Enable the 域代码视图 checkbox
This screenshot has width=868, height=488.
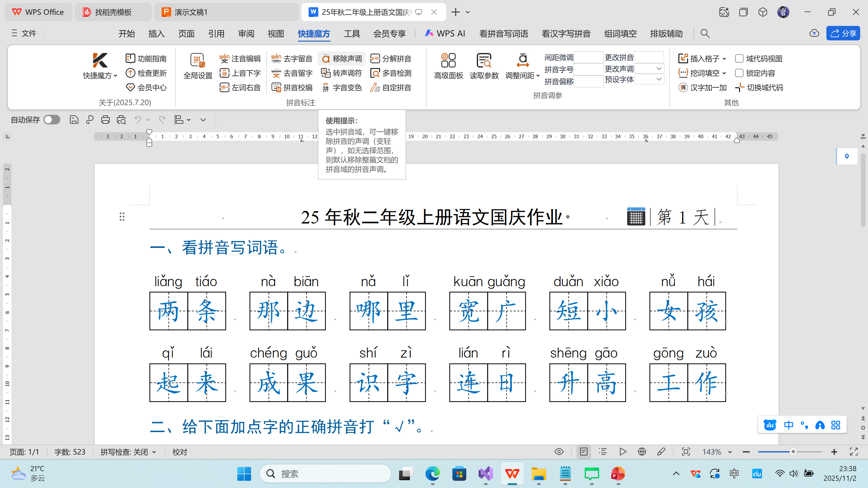(740, 58)
